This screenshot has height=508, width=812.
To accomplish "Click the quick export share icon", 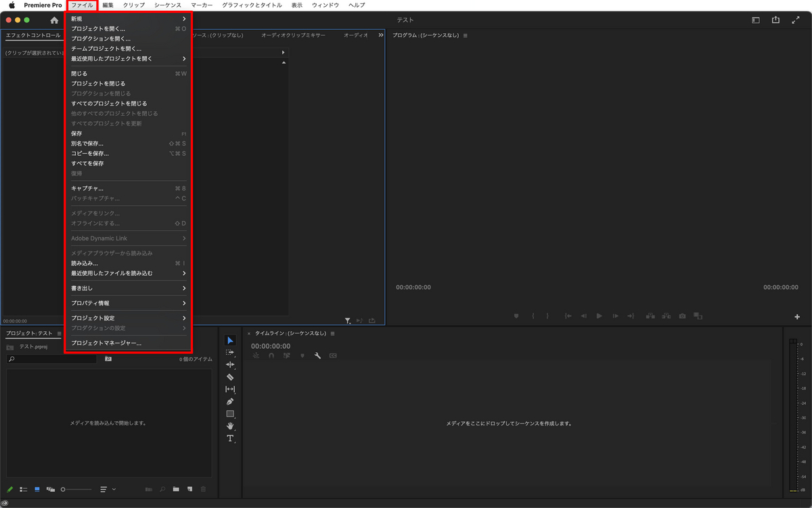I will click(x=775, y=20).
